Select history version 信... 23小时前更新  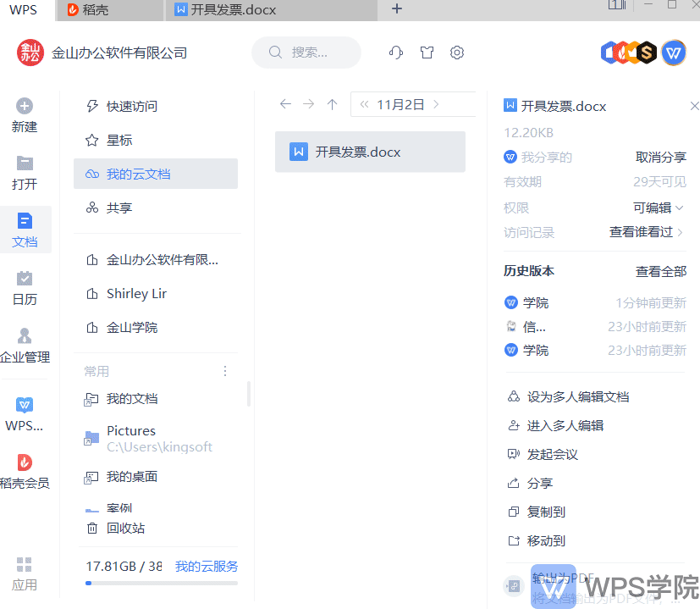point(595,327)
